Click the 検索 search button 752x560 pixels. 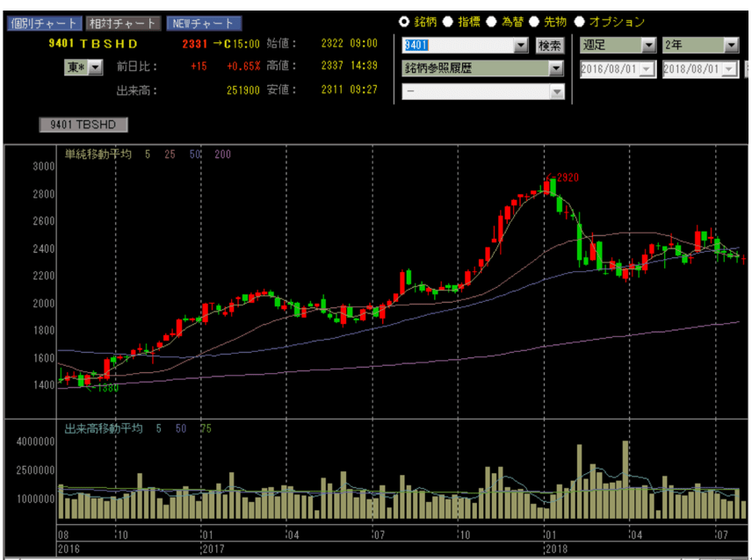pos(549,46)
